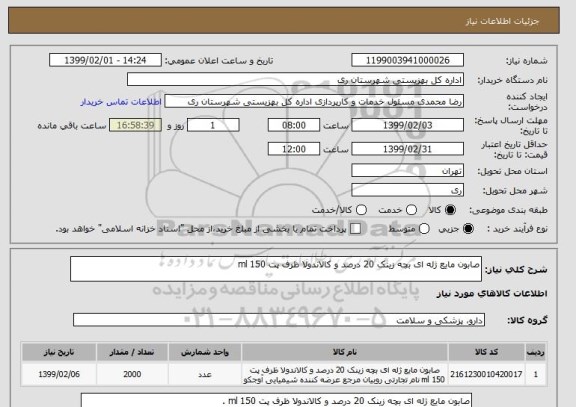The image size is (576, 407).
Task: Click the گروه کالا field دارو، پزشکی و سلامت
Action: click(279, 320)
